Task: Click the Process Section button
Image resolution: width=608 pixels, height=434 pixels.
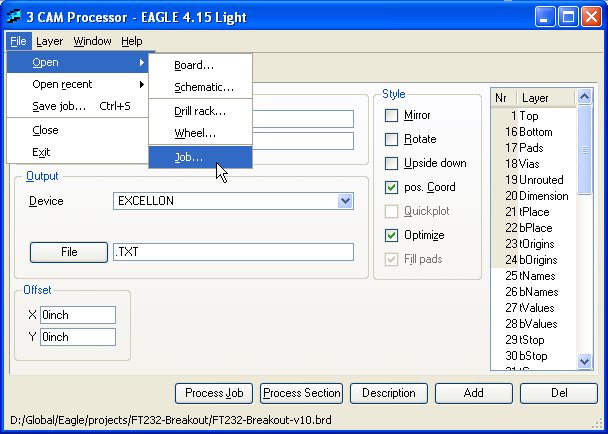Action: point(301,393)
